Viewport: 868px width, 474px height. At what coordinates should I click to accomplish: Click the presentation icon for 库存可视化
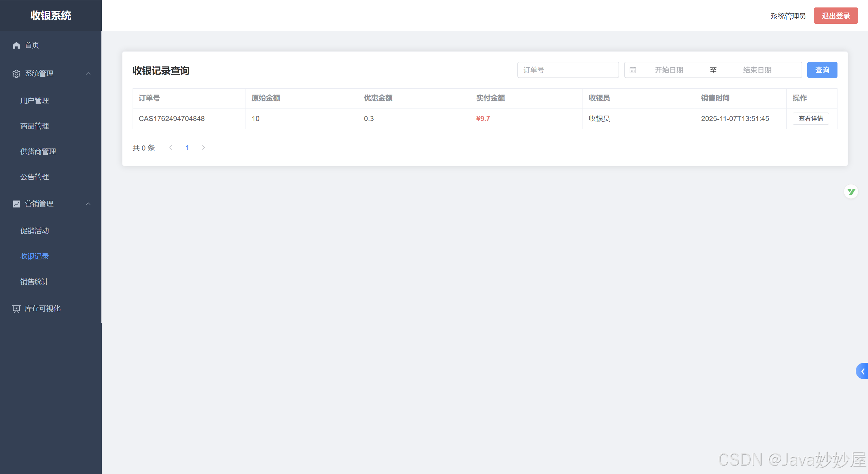16,309
